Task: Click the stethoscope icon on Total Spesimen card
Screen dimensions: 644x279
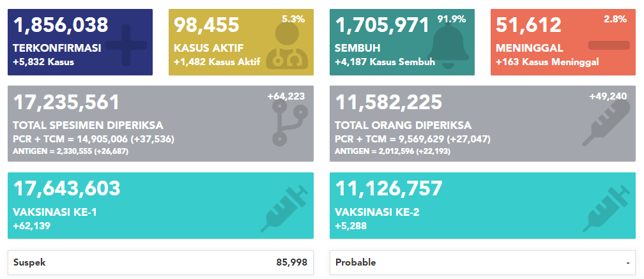Action: coord(289,123)
